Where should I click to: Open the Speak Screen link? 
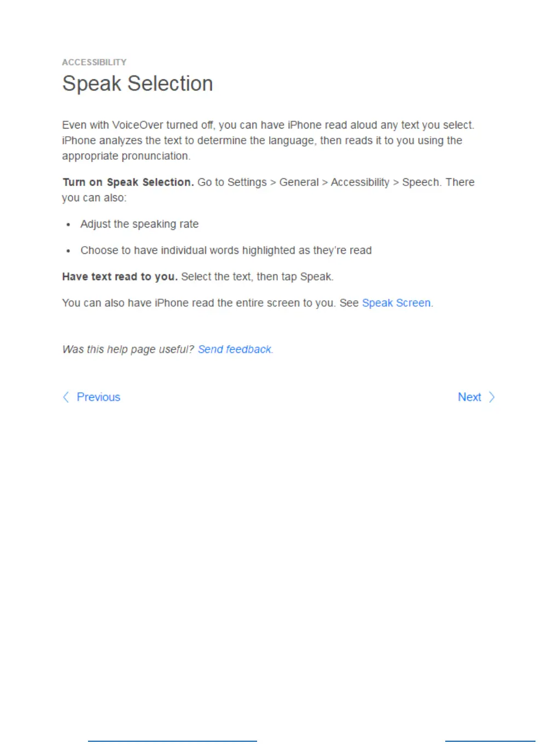(396, 303)
